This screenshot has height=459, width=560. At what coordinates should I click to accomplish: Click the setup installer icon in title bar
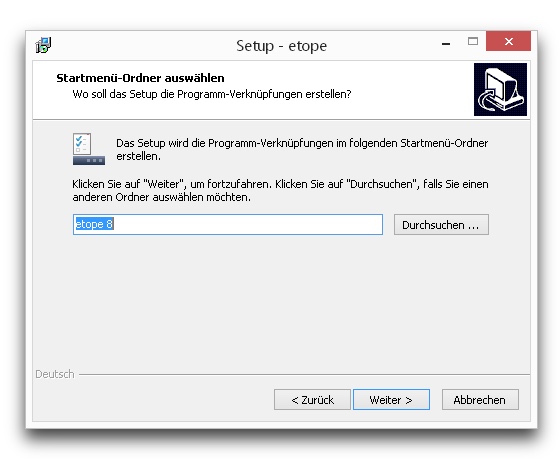(x=44, y=45)
